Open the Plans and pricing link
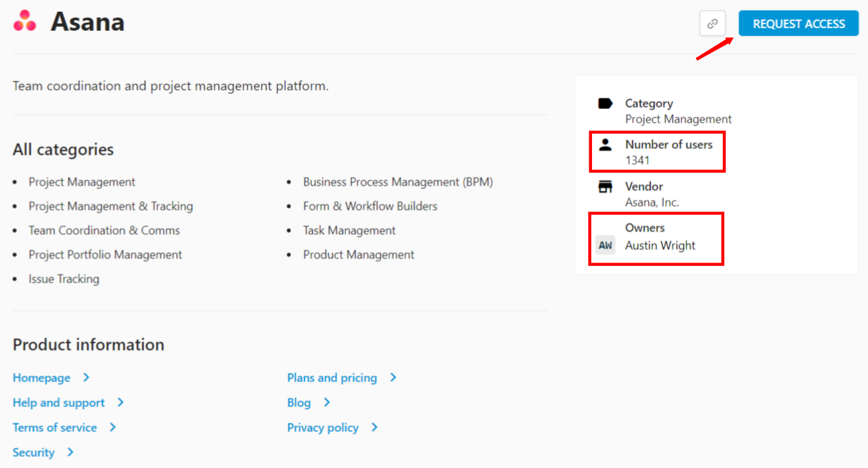This screenshot has height=468, width=868. (332, 378)
